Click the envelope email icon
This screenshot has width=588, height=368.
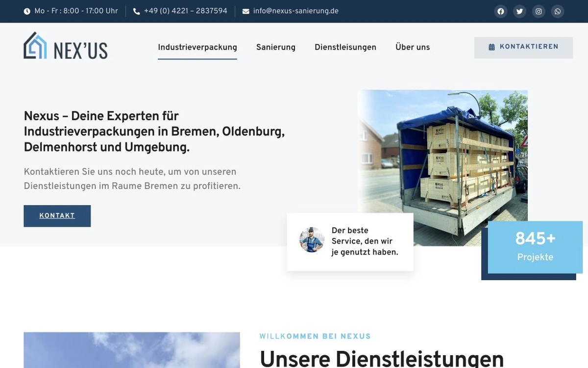coord(246,11)
